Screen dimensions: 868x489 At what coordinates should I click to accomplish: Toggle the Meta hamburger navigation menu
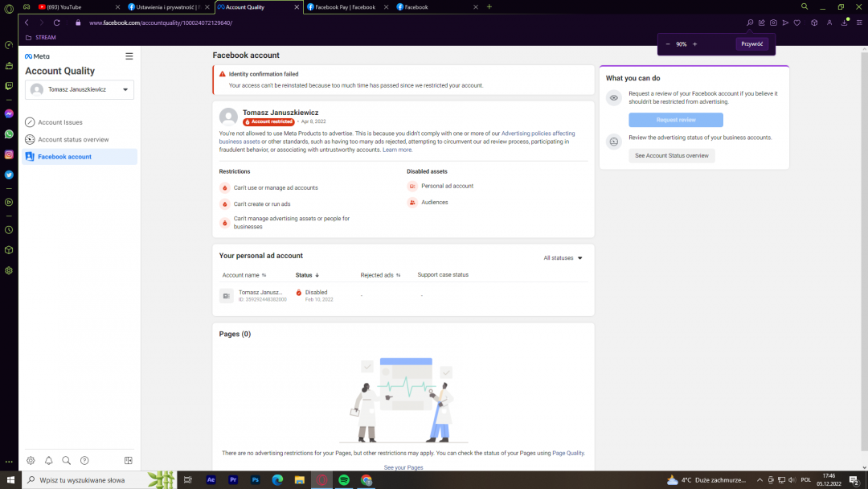pyautogui.click(x=129, y=56)
